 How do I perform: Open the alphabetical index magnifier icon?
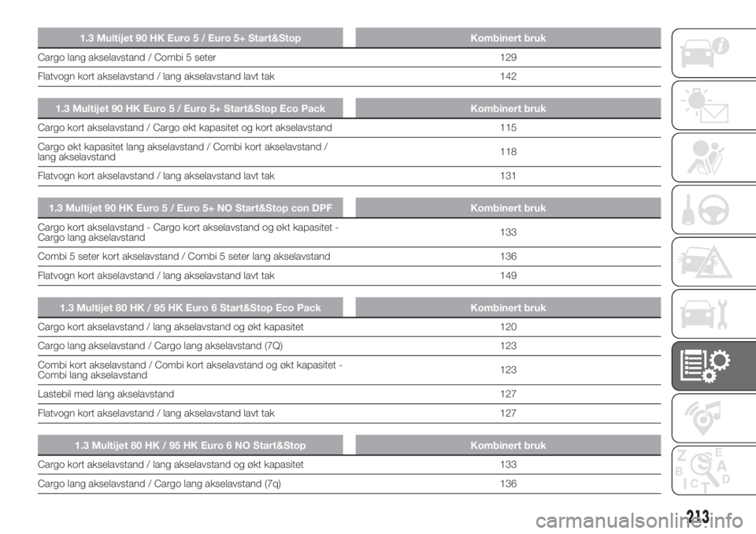(x=703, y=470)
